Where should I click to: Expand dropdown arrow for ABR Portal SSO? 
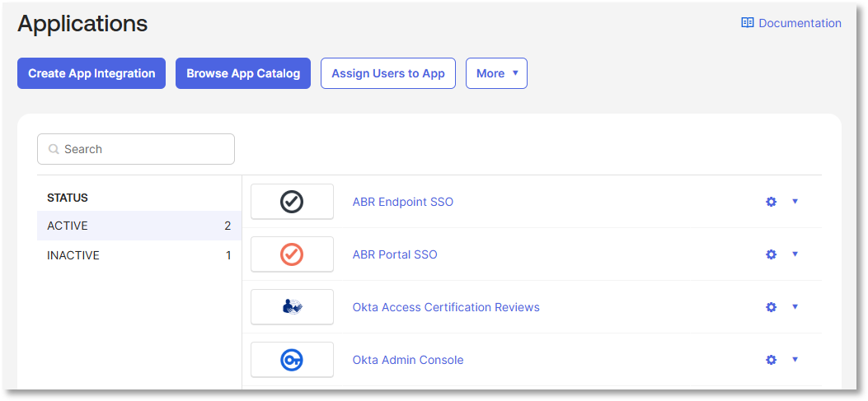point(795,254)
